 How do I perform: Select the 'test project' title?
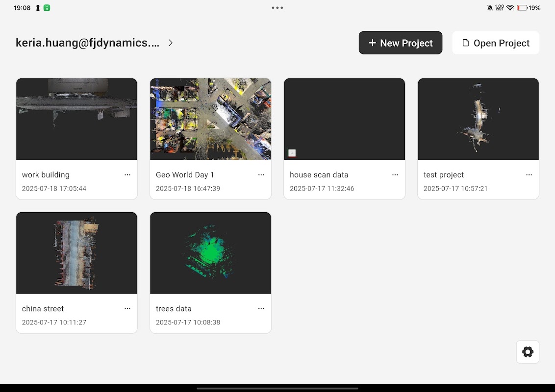click(x=444, y=175)
